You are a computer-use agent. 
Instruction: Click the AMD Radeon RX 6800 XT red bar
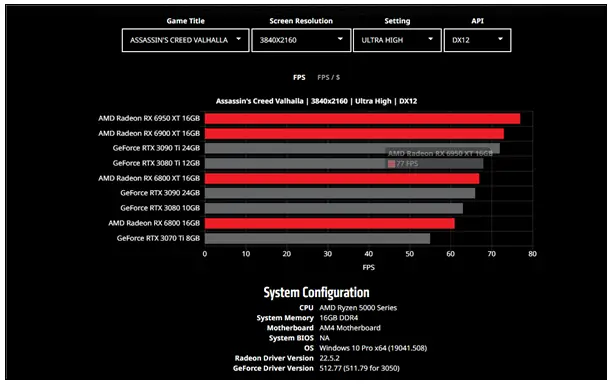[342, 179]
